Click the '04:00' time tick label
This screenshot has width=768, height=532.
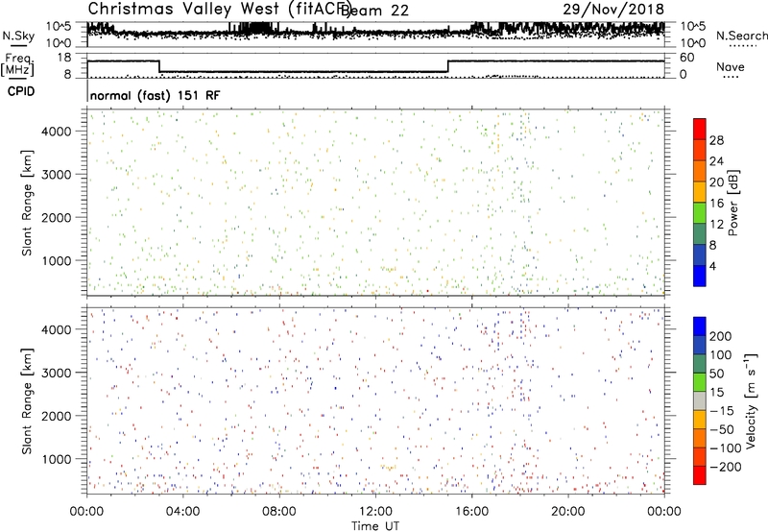[x=182, y=512]
